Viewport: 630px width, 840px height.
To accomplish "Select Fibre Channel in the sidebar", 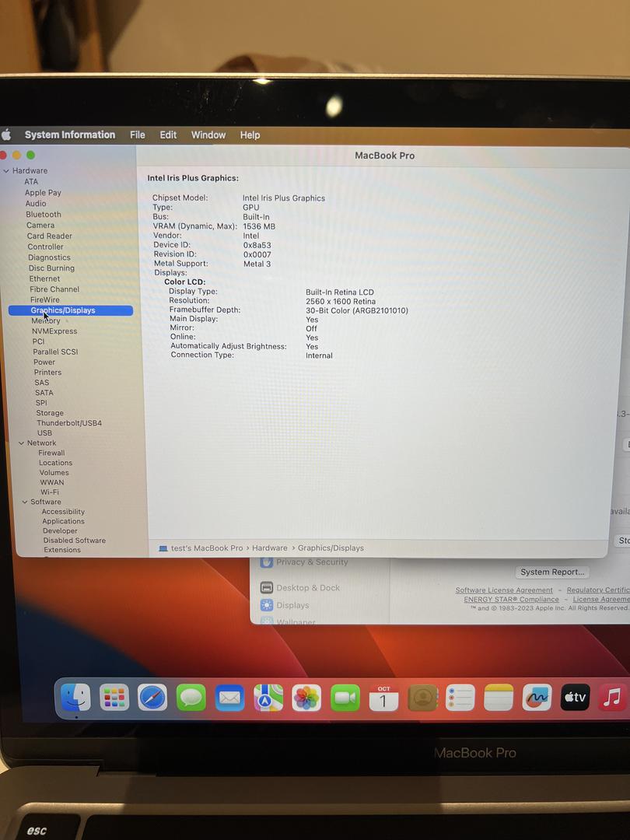I will (x=54, y=289).
